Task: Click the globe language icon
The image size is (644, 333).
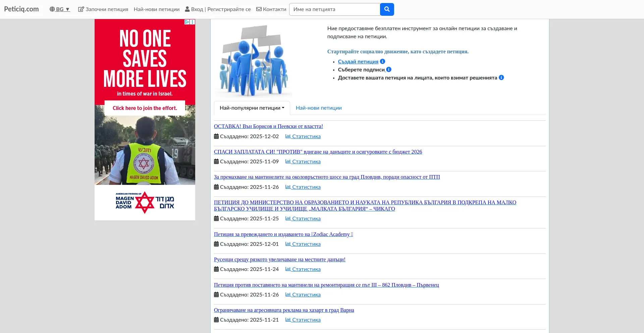Action: [x=52, y=9]
